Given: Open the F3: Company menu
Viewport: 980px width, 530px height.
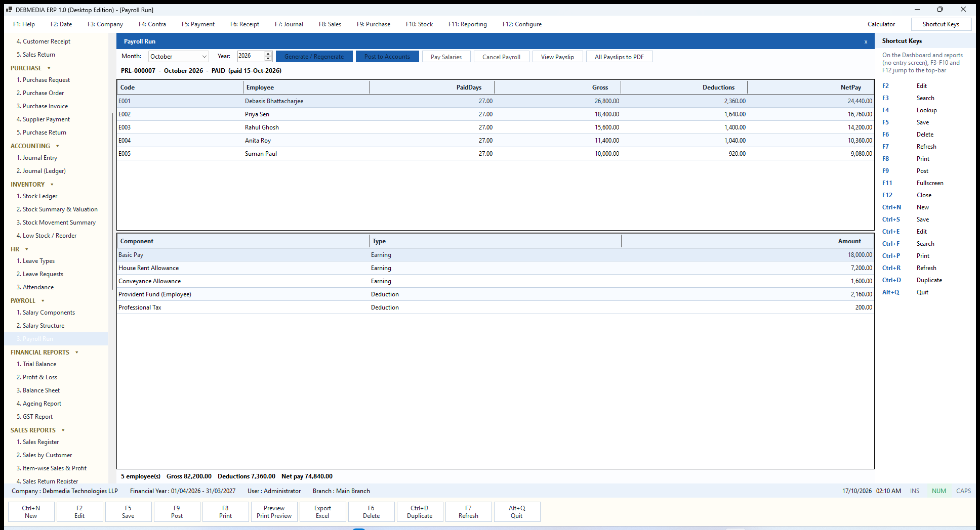Looking at the screenshot, I should pyautogui.click(x=105, y=24).
